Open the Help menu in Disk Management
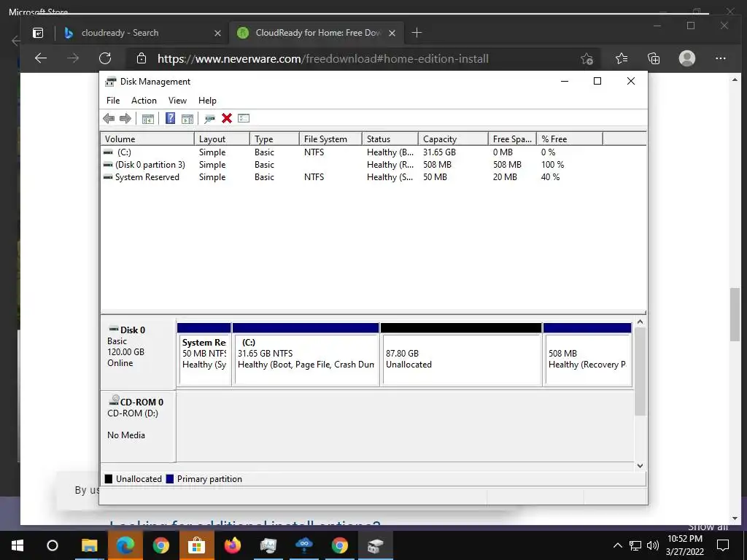Viewport: 747px width, 560px height. pos(207,101)
